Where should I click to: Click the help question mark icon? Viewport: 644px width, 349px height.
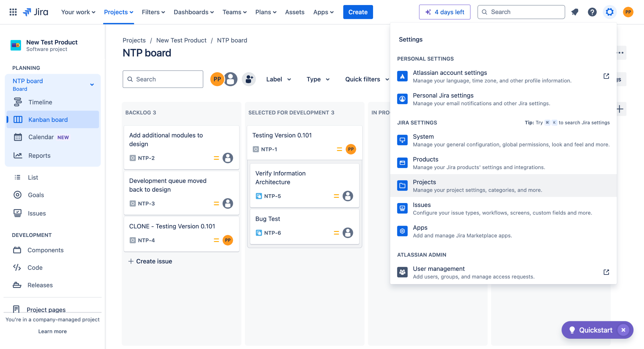coord(592,12)
